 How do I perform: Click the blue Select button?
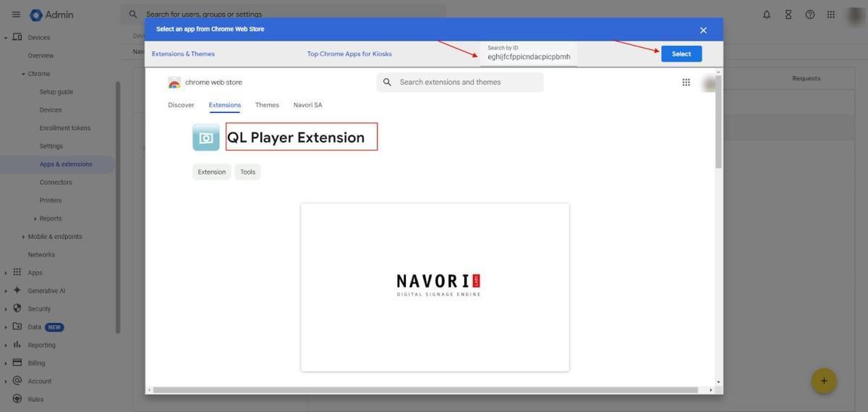[681, 54]
